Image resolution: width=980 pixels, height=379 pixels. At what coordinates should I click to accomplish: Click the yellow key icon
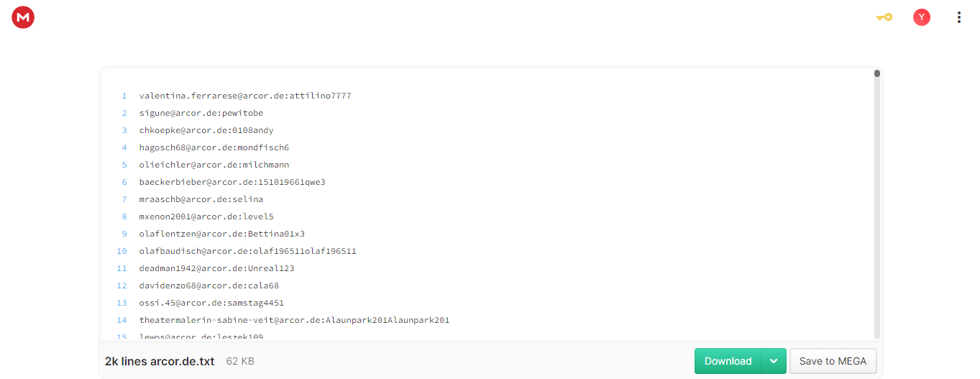click(x=884, y=17)
